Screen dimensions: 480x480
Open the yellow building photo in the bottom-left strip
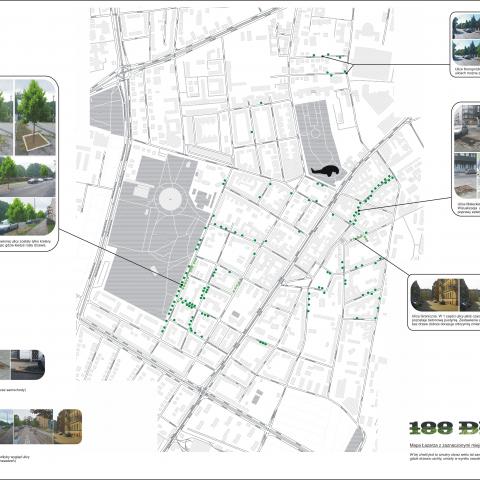pyautogui.click(x=68, y=426)
